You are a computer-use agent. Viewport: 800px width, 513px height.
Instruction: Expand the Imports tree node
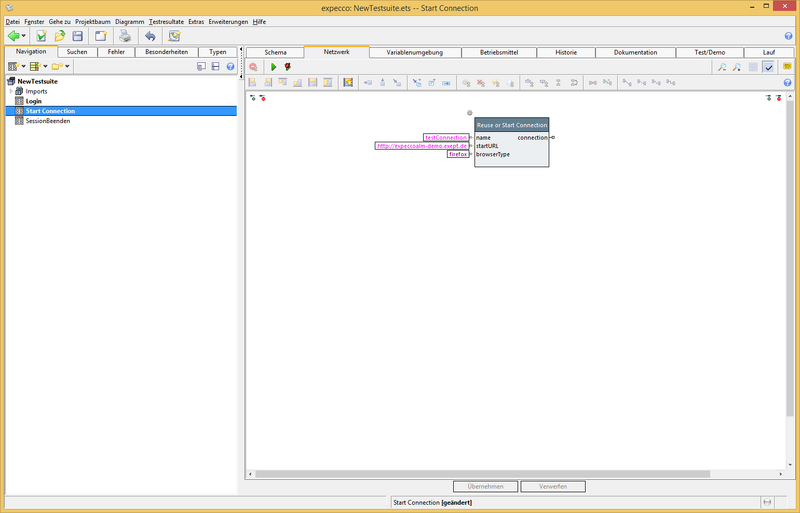10,91
